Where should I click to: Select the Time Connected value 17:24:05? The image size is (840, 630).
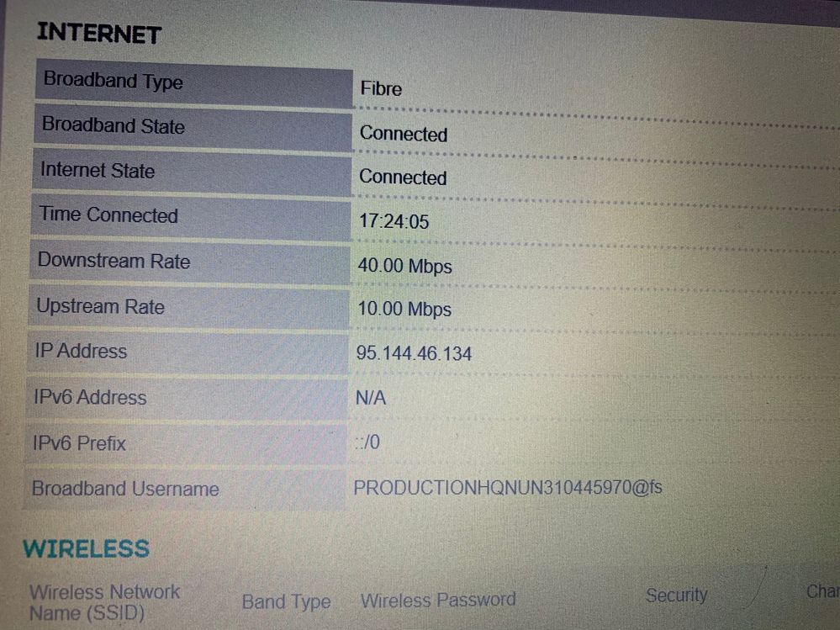point(394,221)
